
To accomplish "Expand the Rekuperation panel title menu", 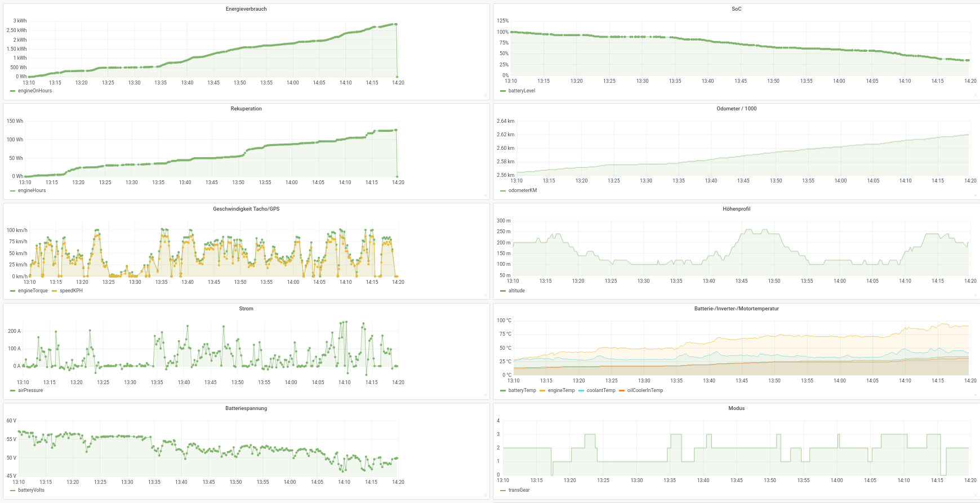I will [x=246, y=109].
